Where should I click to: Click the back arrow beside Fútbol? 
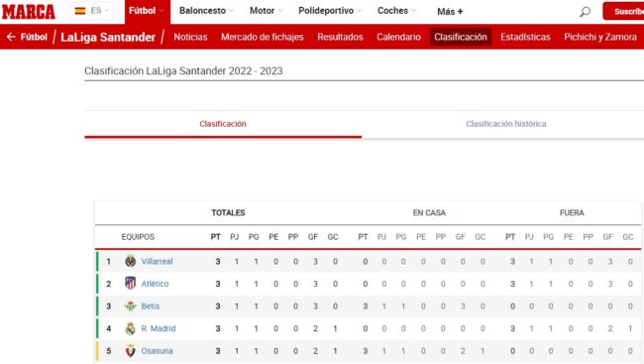[11, 37]
